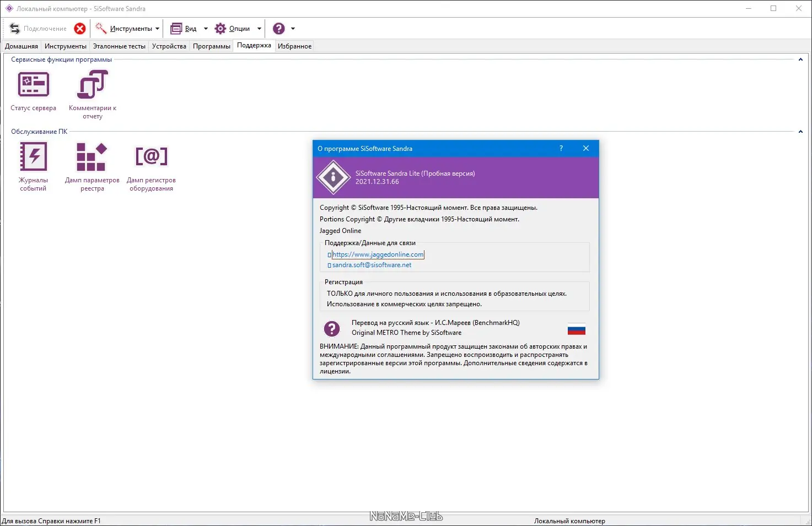The height and width of the screenshot is (526, 812).
Task: Open the Комментарии к отчету icon
Action: pos(93,84)
